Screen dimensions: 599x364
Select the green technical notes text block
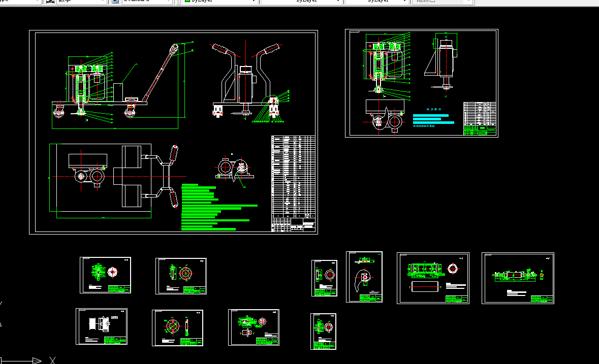click(x=219, y=207)
